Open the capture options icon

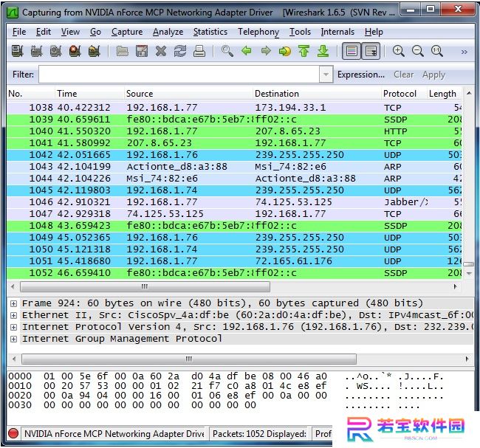[x=36, y=51]
